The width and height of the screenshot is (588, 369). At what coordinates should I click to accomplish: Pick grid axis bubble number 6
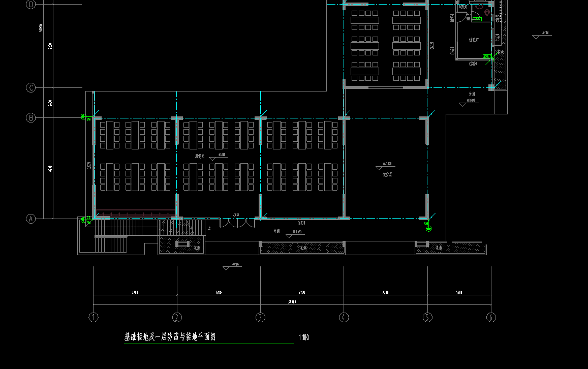491,317
